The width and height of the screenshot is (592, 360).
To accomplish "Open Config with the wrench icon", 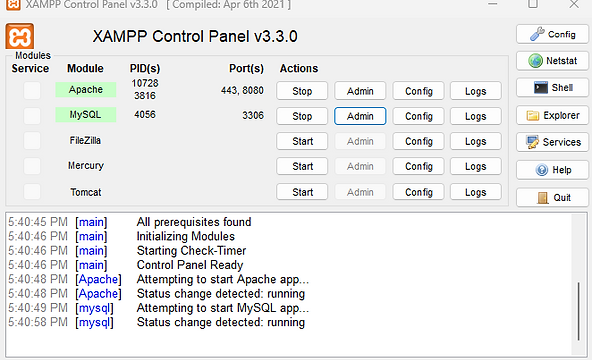I will (552, 34).
